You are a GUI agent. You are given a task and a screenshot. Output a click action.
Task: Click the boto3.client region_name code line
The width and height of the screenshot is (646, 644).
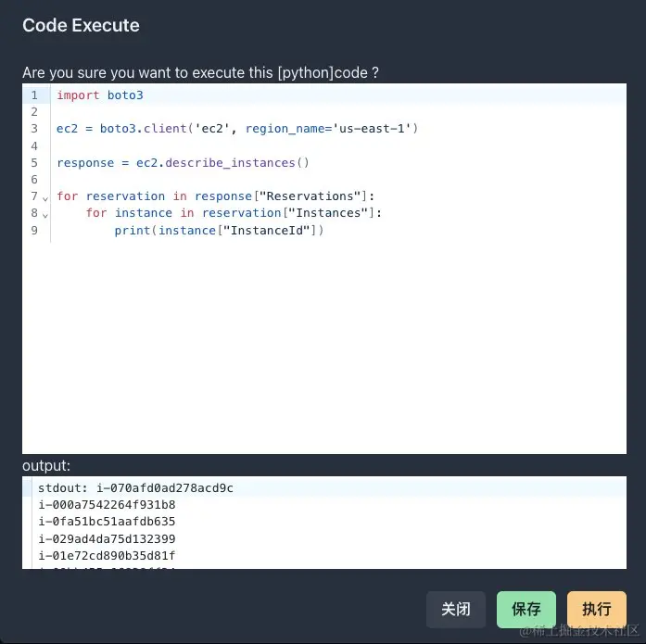(x=237, y=129)
